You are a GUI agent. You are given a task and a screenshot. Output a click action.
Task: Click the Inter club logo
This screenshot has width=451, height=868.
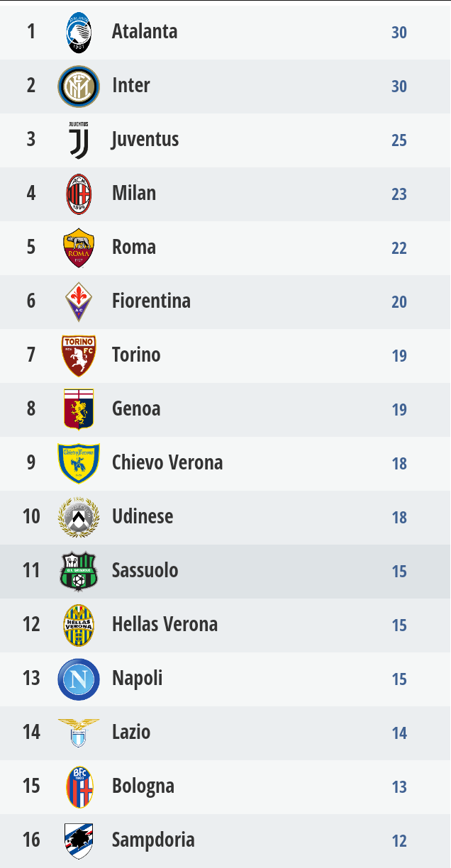pos(79,87)
